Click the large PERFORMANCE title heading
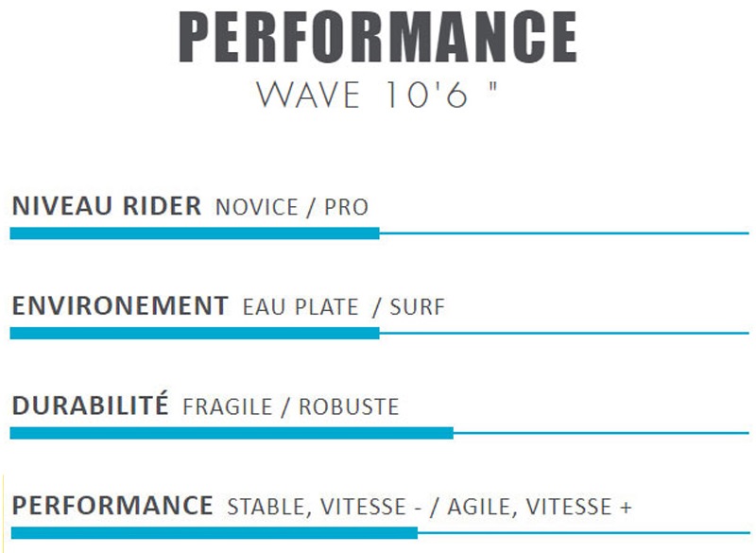The width and height of the screenshot is (756, 553). coord(378,38)
